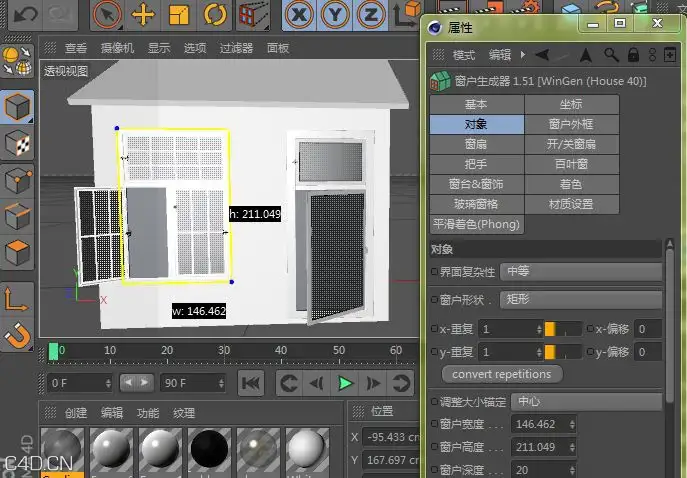This screenshot has width=687, height=478.
Task: Select the Polygons mode icon
Action: click(x=17, y=253)
